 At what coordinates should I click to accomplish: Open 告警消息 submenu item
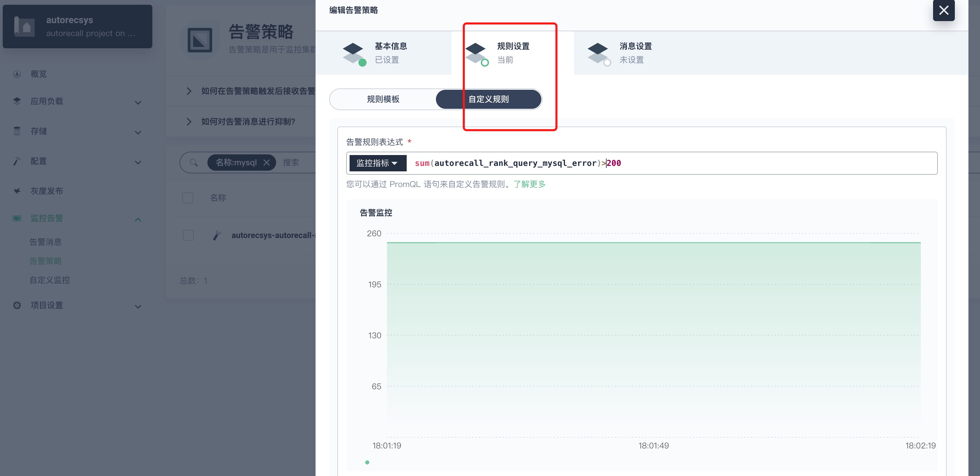pyautogui.click(x=46, y=242)
